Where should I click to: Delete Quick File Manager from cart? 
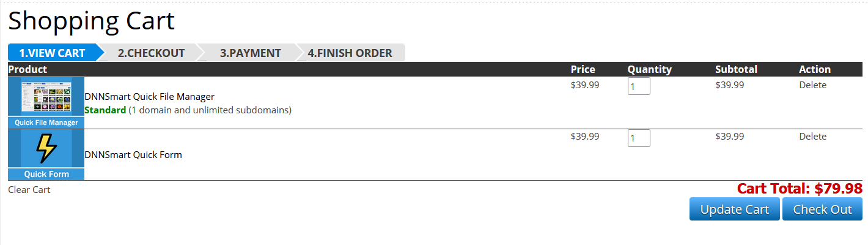click(x=812, y=85)
